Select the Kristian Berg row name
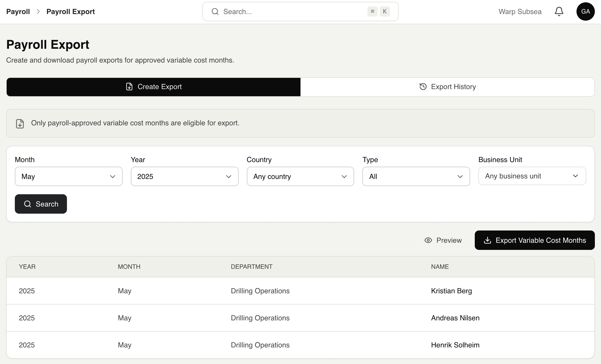The image size is (601, 364). pyautogui.click(x=452, y=291)
